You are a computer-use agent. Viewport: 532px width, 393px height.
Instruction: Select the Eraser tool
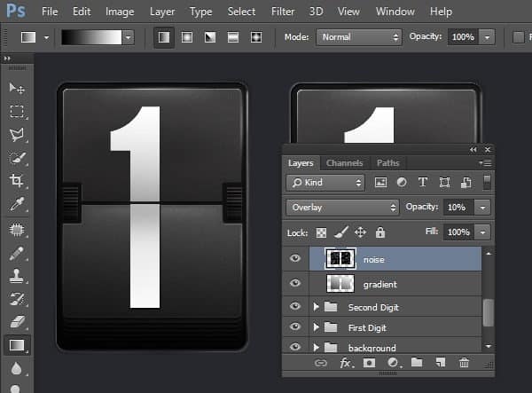click(x=17, y=321)
